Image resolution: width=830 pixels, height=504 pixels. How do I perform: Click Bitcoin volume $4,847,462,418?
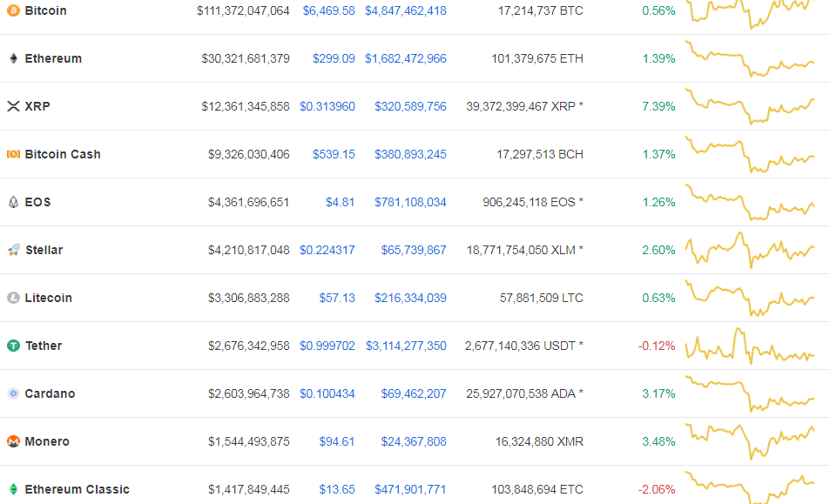406,10
